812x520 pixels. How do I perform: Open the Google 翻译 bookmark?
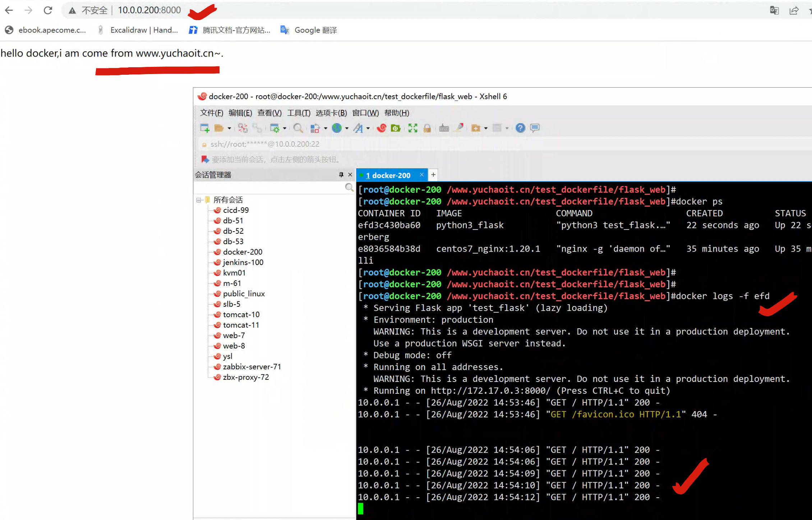tap(309, 30)
